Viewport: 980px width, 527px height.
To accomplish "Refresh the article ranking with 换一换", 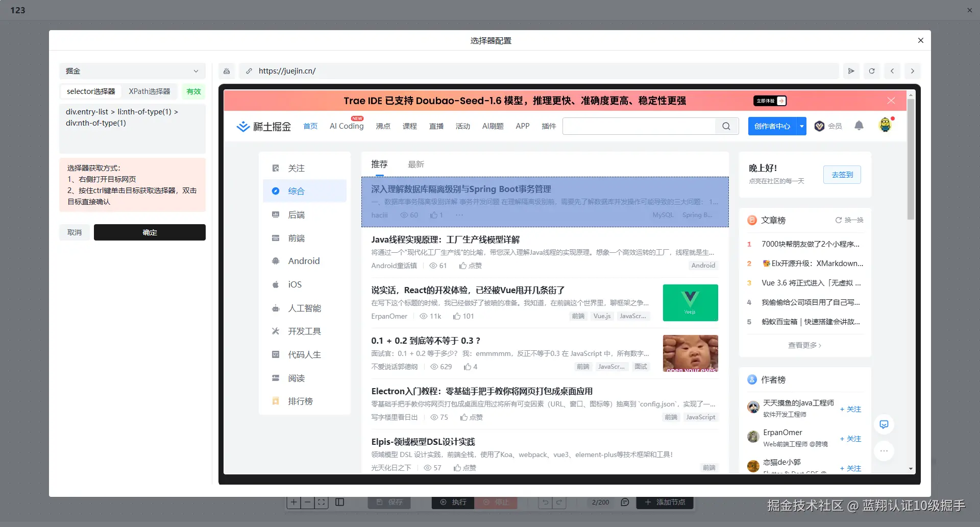I will 849,220.
